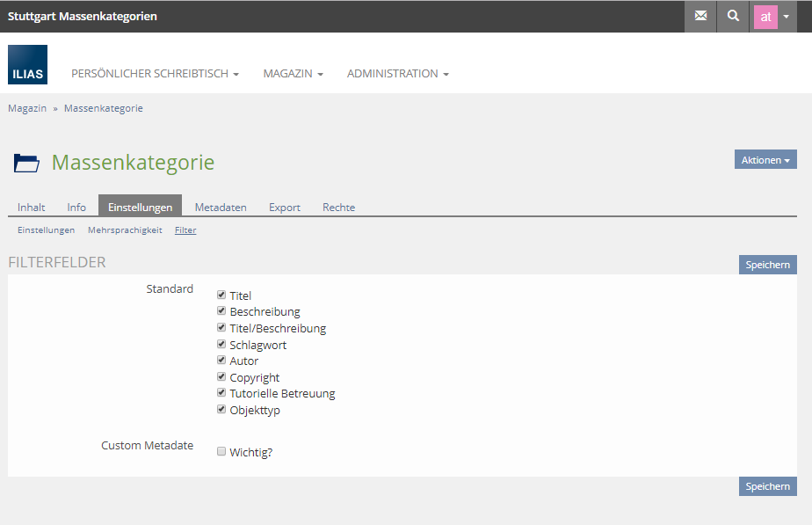The width and height of the screenshot is (812, 525).
Task: Open the Rechte tab
Action: 338,208
